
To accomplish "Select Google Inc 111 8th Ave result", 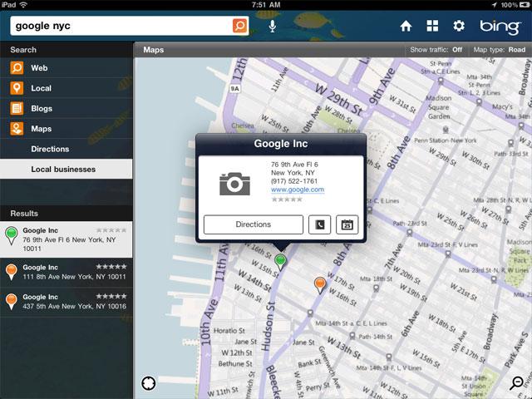I will point(66,272).
